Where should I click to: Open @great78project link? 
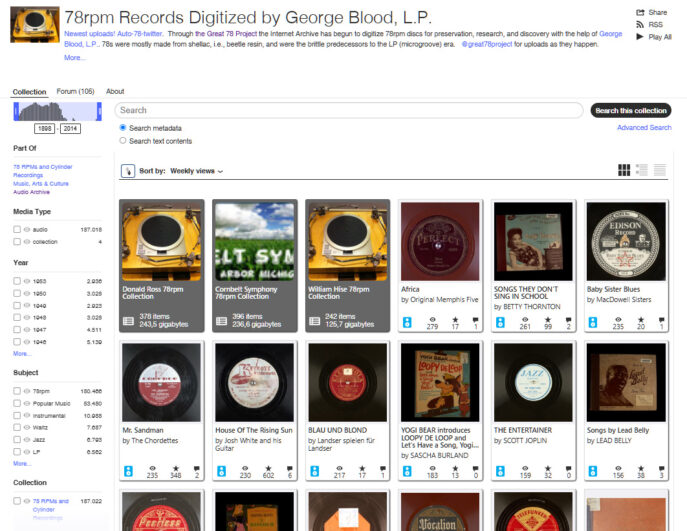point(486,44)
